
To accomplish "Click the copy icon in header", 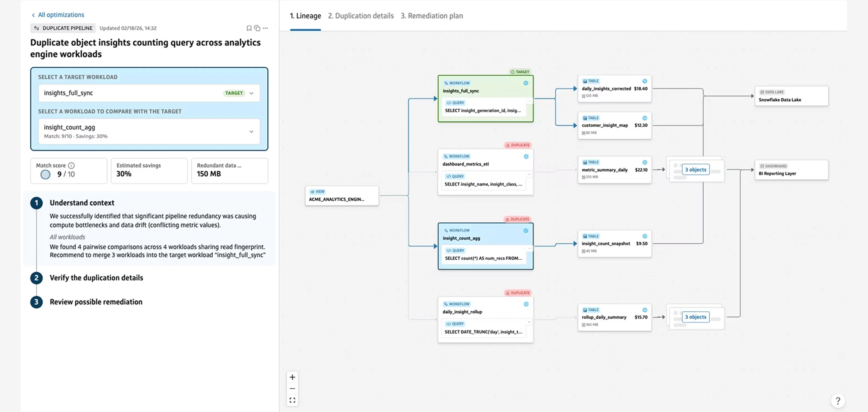I will [257, 28].
